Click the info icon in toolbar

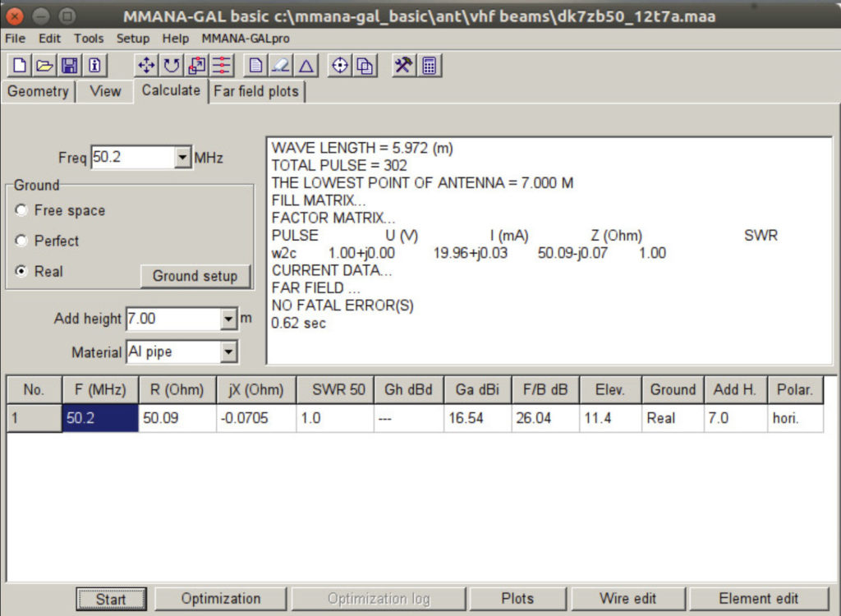coord(94,65)
